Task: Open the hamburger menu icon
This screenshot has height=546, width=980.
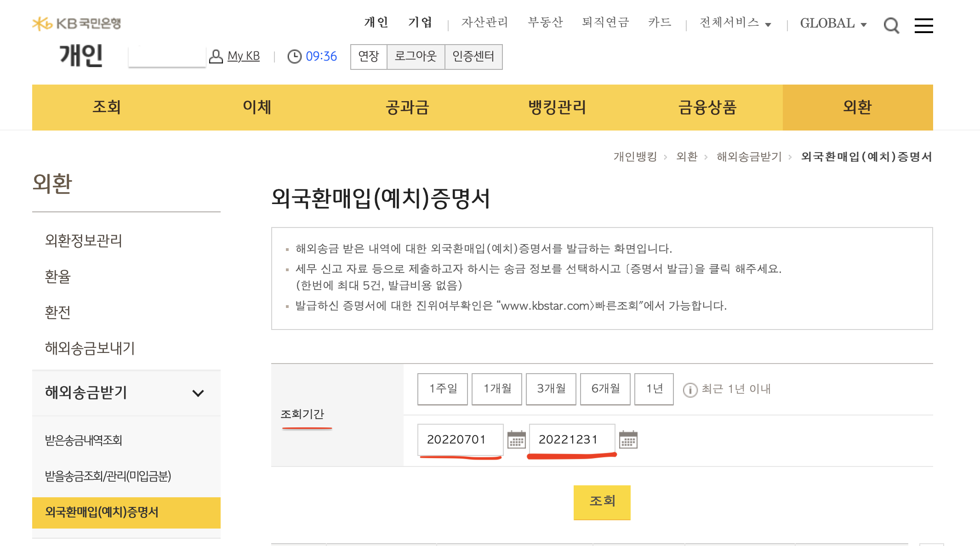Action: point(923,25)
